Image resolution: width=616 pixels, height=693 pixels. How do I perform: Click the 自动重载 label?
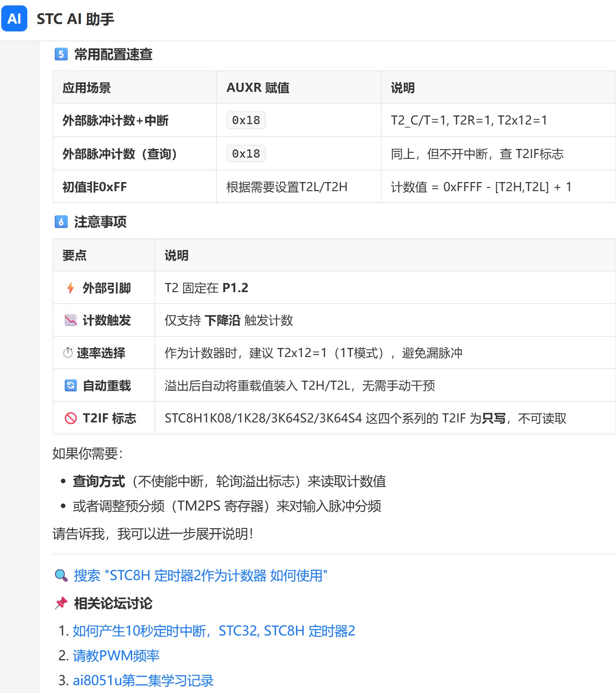pyautogui.click(x=107, y=386)
